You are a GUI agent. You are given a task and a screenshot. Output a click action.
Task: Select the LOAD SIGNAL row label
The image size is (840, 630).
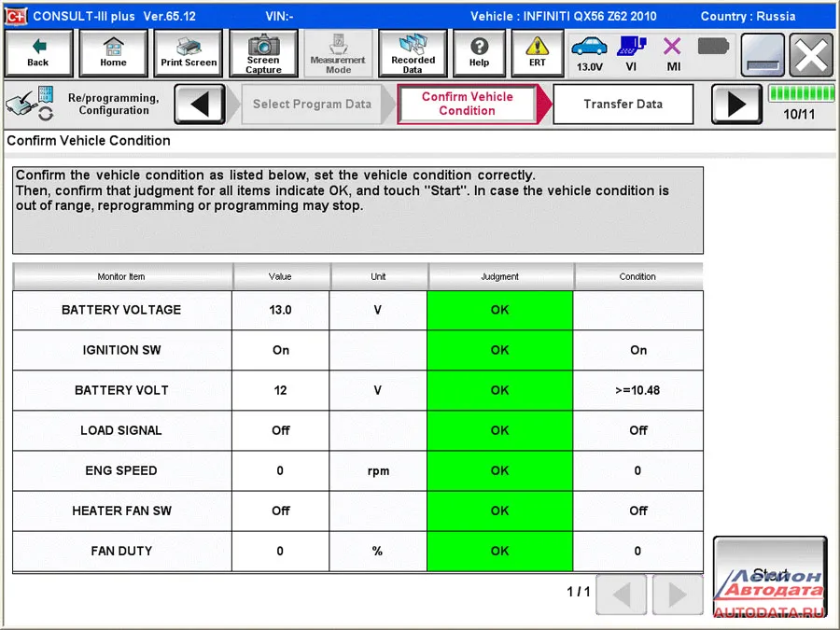pos(121,430)
